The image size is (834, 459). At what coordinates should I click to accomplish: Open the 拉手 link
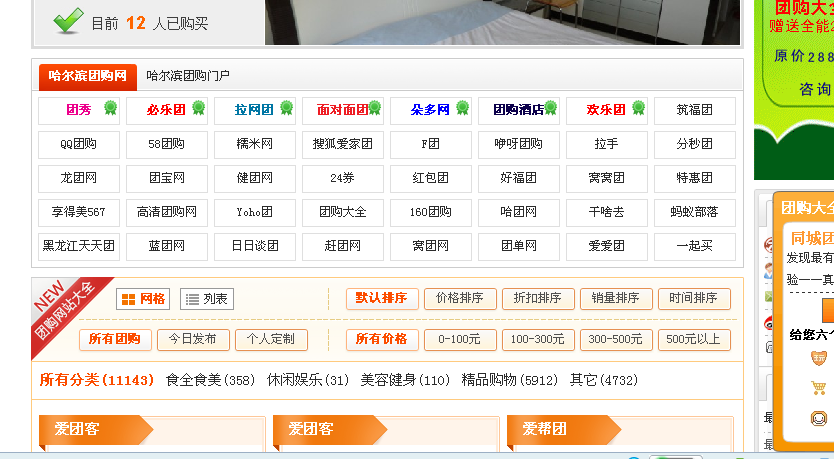click(607, 144)
